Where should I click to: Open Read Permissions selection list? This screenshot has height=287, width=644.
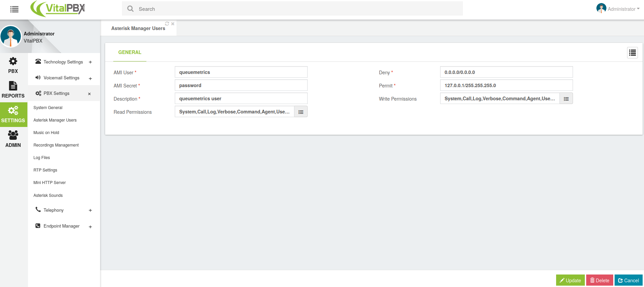[x=301, y=112]
